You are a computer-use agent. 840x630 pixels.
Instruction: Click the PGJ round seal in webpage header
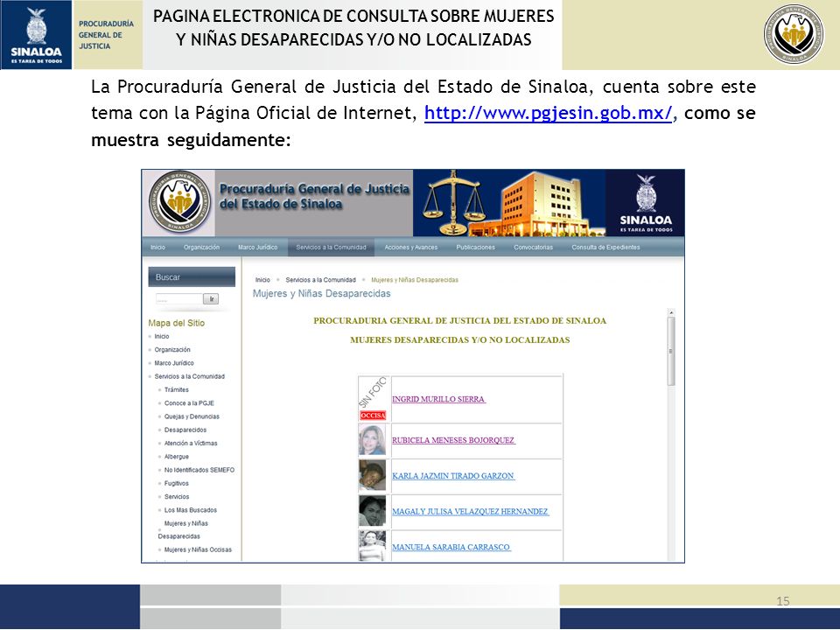[x=180, y=202]
